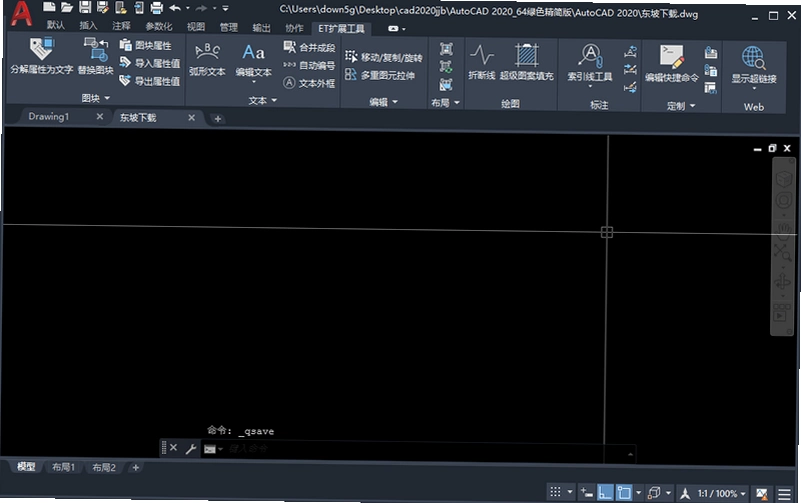Switch to the 注释 ribbon tab
Screen dimensions: 801x503
pyautogui.click(x=121, y=26)
